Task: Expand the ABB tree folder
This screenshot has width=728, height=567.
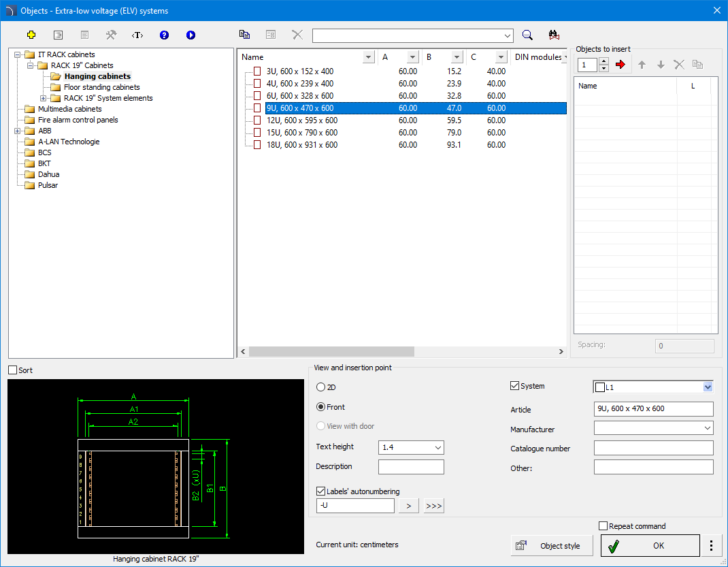Action: tap(18, 131)
